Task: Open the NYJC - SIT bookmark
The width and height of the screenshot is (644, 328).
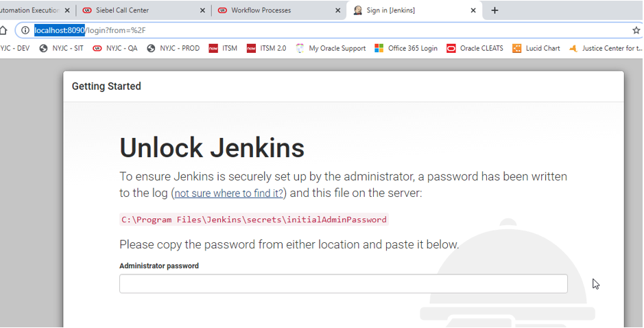Action: 61,48
